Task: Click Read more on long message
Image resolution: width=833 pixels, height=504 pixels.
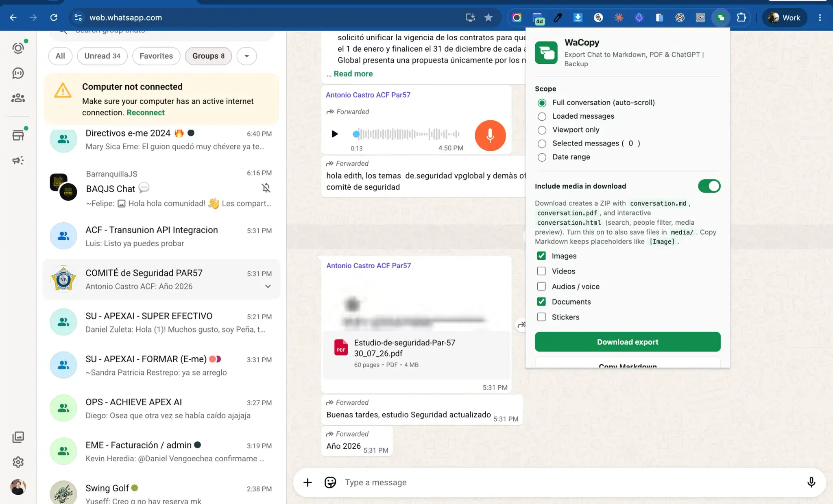Action: tap(353, 74)
